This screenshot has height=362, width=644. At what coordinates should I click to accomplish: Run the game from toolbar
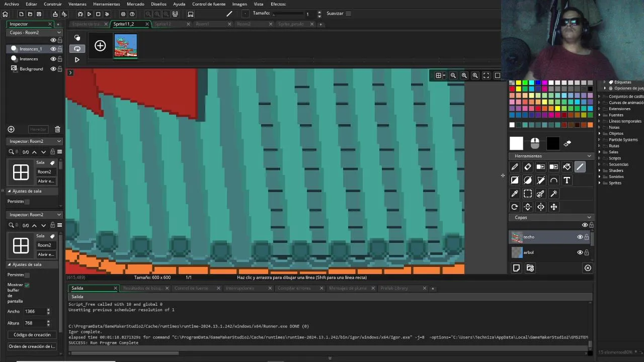[89, 14]
